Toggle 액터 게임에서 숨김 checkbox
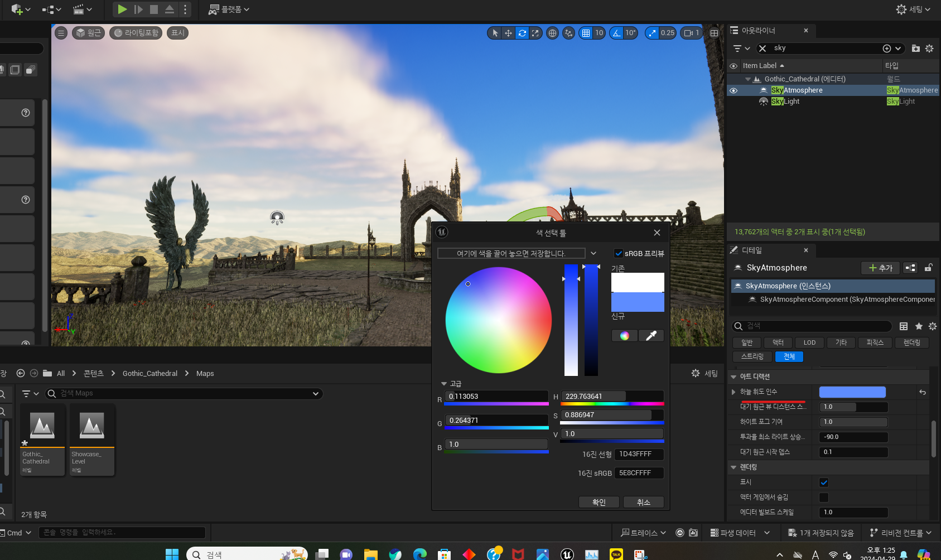 click(824, 498)
